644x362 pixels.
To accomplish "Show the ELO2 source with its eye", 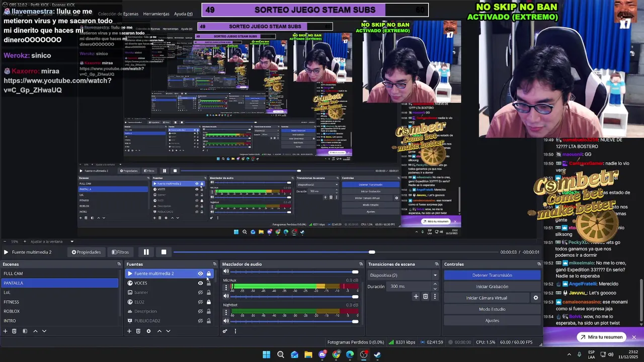I will (200, 302).
